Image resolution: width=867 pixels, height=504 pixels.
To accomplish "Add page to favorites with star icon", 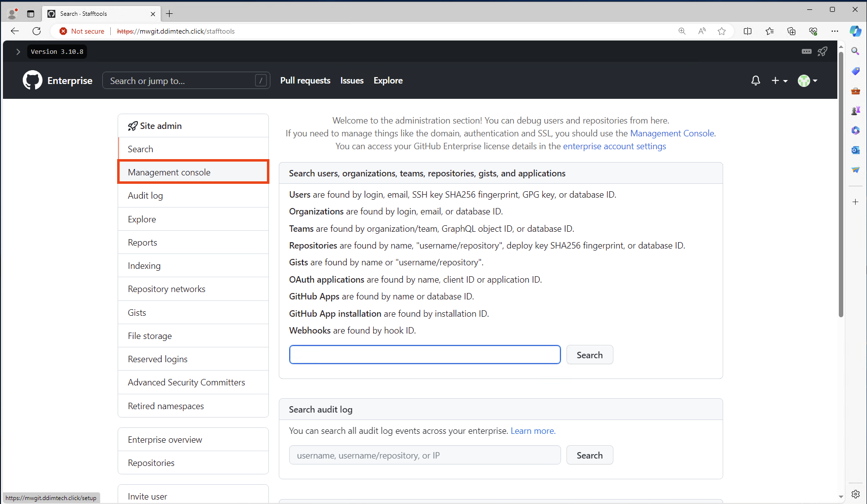I will pos(722,31).
